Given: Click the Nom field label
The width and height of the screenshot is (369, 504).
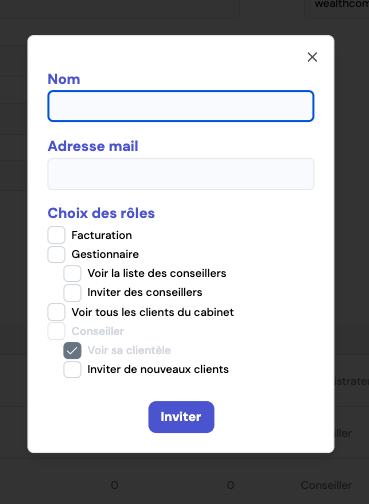Looking at the screenshot, I should click(x=64, y=79).
